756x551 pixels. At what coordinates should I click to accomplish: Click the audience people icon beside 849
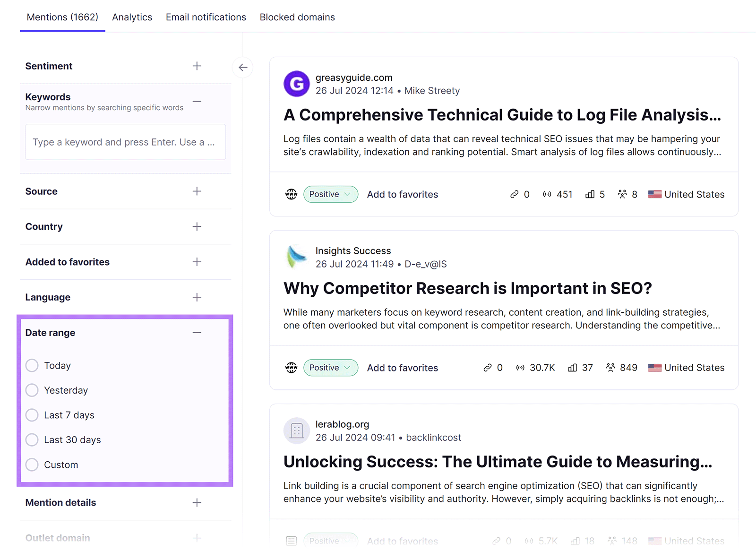610,368
